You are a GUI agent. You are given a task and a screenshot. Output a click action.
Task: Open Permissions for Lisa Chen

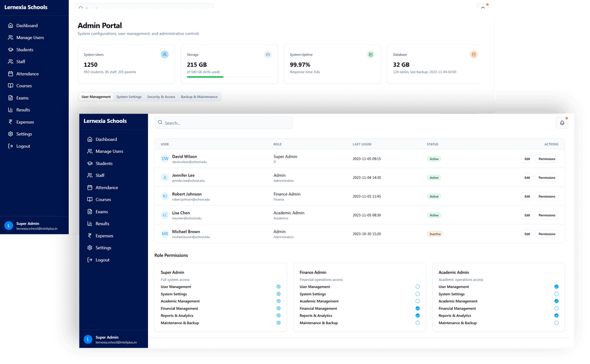click(x=547, y=215)
